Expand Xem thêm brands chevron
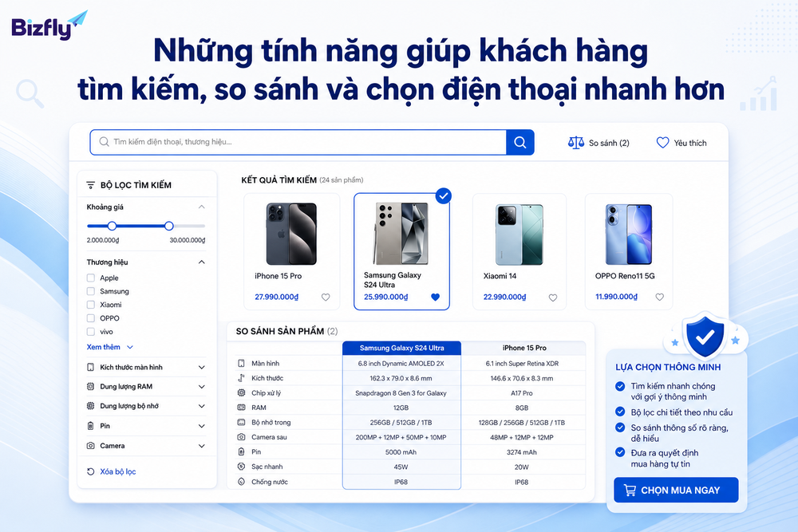This screenshot has height=532, width=798. pyautogui.click(x=130, y=348)
